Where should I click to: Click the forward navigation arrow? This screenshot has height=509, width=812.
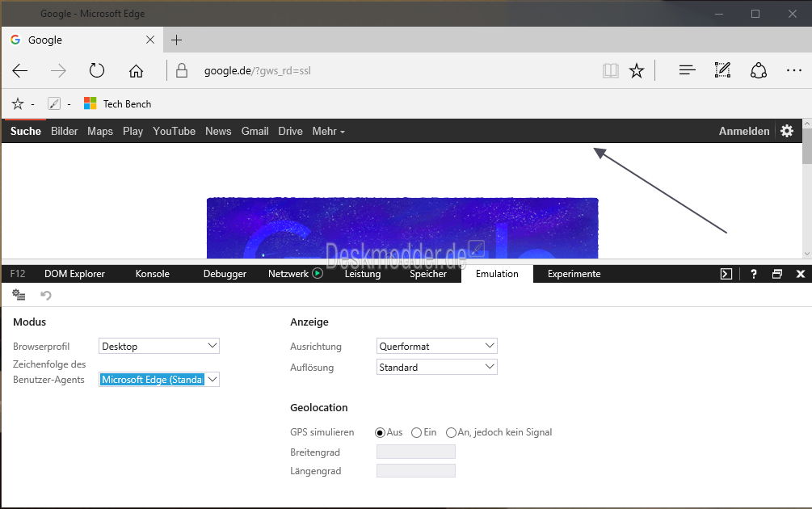coord(58,70)
